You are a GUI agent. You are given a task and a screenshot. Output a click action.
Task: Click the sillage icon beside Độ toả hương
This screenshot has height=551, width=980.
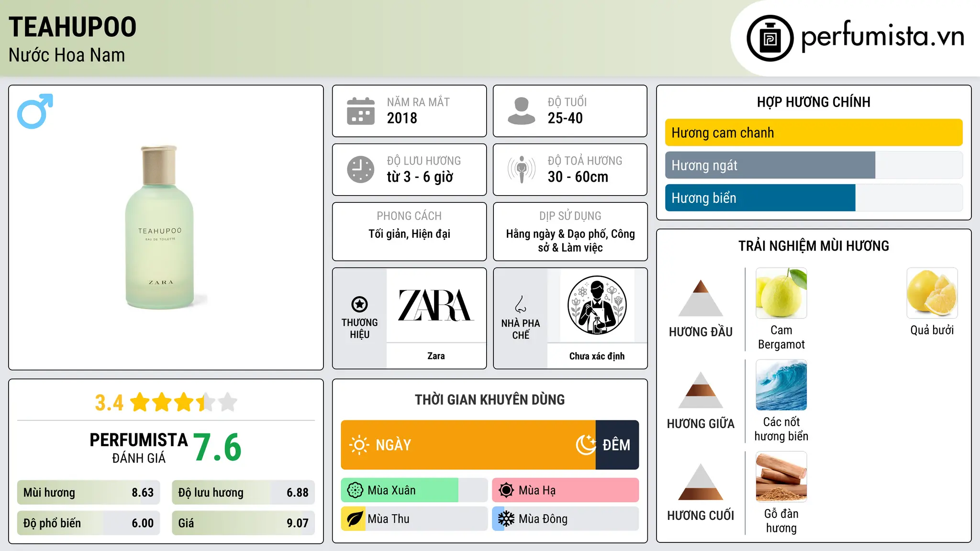click(x=521, y=169)
